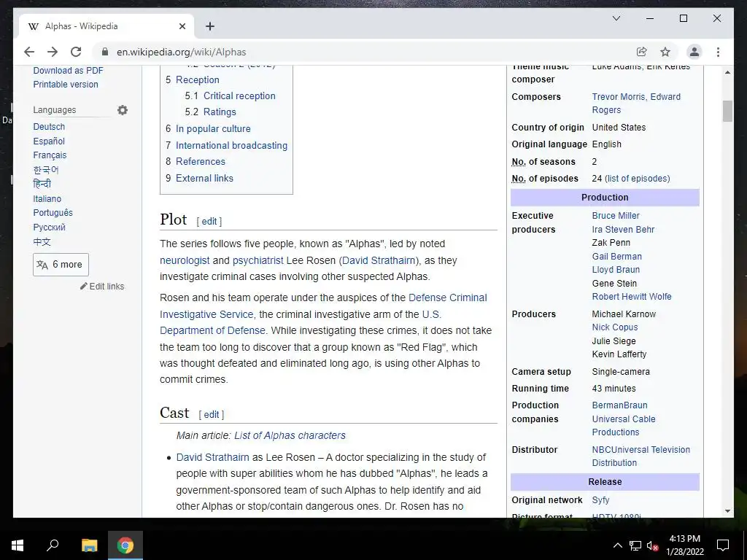Open the tab search chevron
This screenshot has height=560, width=747.
[x=616, y=18]
